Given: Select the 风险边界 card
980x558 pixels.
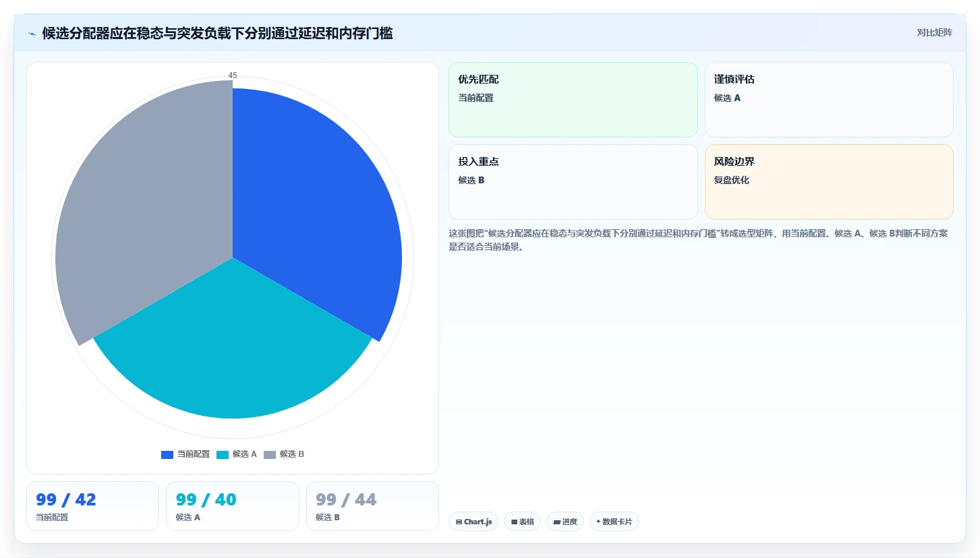Looking at the screenshot, I should [x=829, y=182].
